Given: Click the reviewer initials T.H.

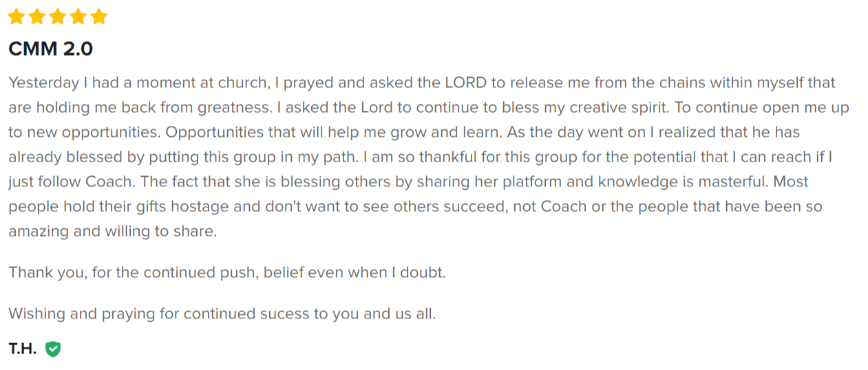Looking at the screenshot, I should point(22,349).
